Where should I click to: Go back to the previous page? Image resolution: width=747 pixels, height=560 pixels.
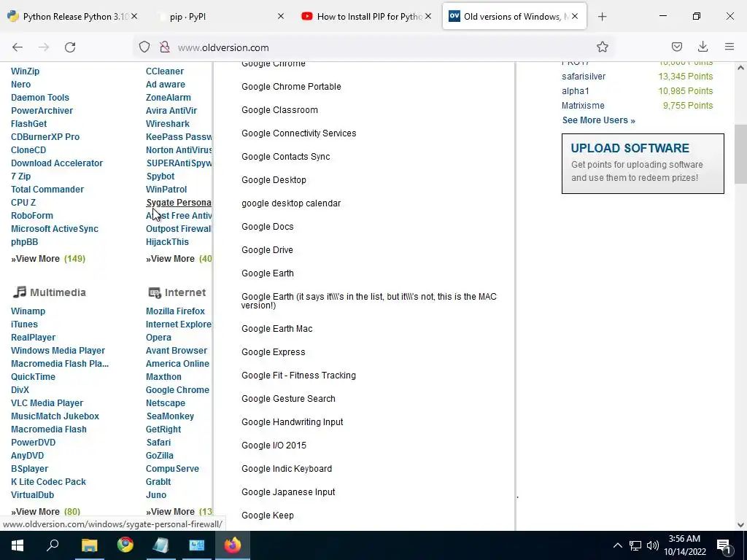tap(18, 47)
